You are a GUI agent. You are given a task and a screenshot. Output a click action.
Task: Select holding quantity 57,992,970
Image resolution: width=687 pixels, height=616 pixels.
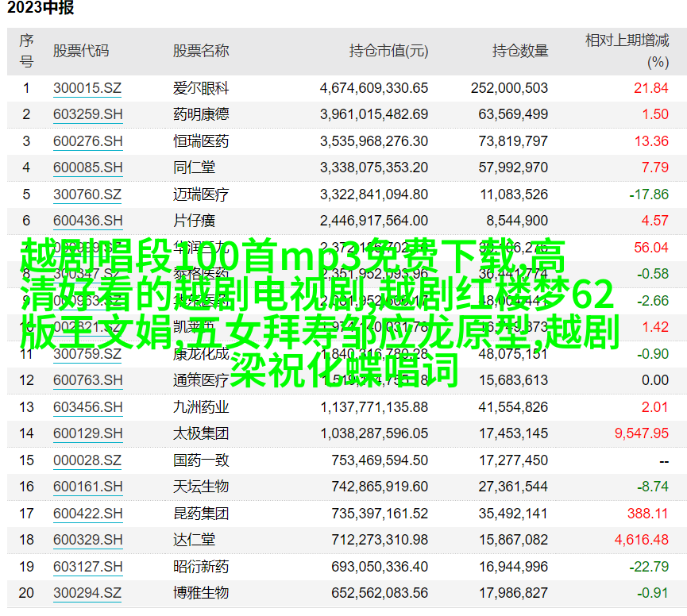[513, 167]
